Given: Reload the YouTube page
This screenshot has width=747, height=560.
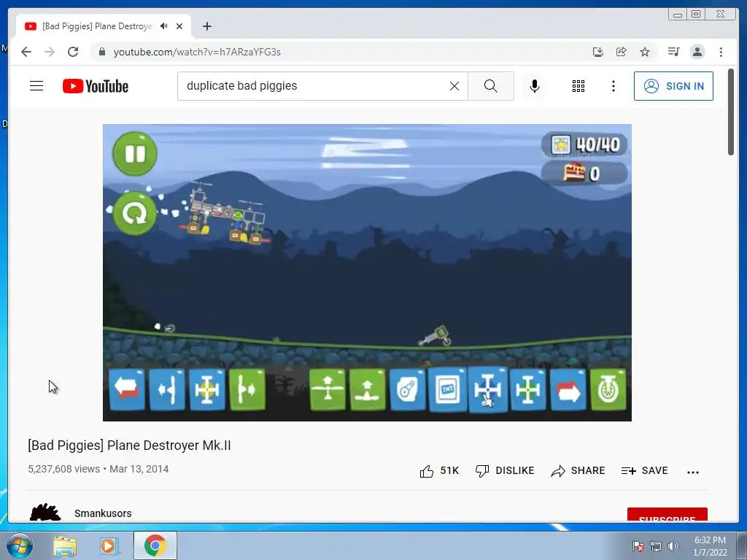Looking at the screenshot, I should [x=73, y=52].
